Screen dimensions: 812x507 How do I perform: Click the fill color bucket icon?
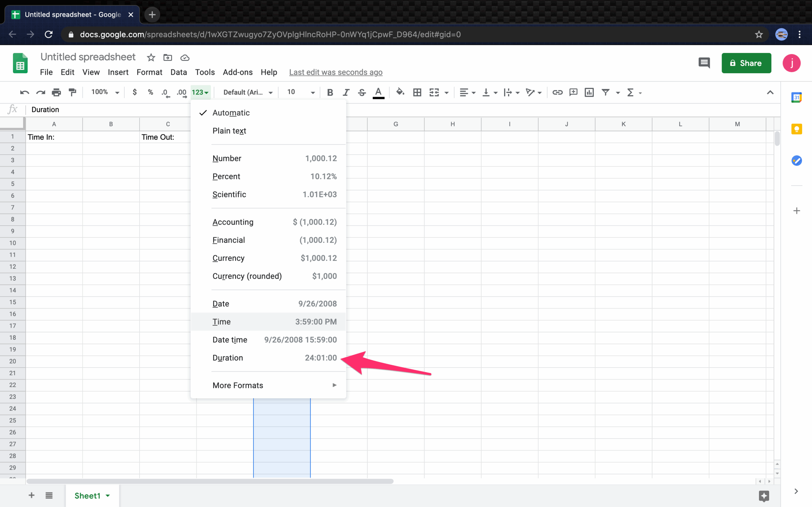tap(400, 92)
